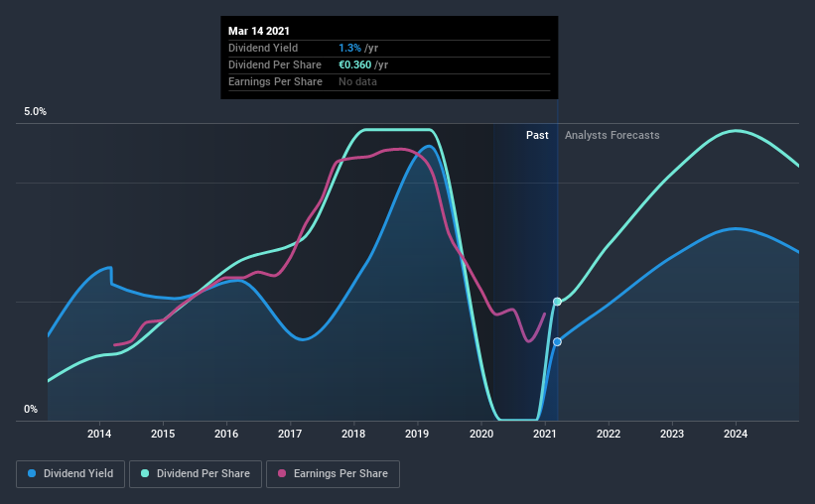Click the 0% y-axis label
815x504 pixels.
[x=31, y=410]
